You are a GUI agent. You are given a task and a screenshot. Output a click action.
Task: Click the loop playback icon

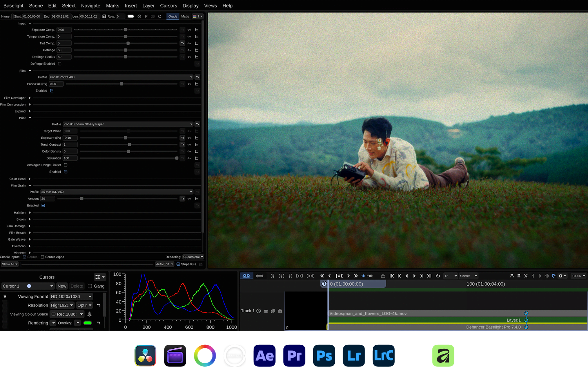[438, 276]
